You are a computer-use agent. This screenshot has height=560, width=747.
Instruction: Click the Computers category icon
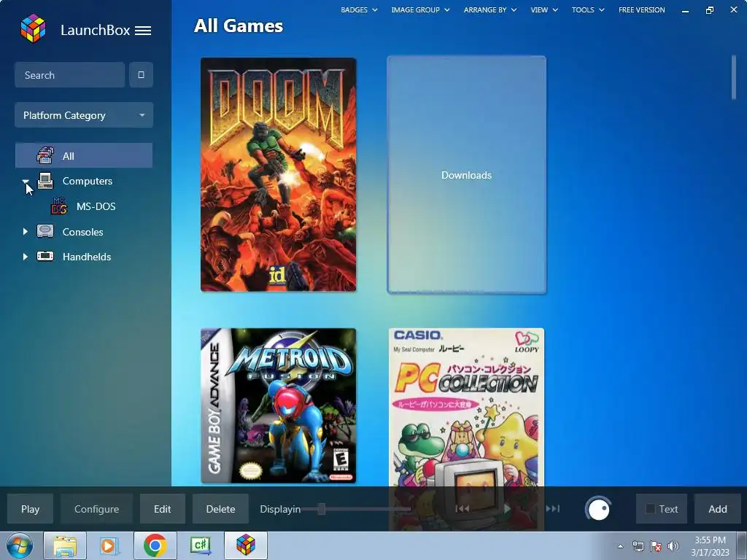pos(45,181)
